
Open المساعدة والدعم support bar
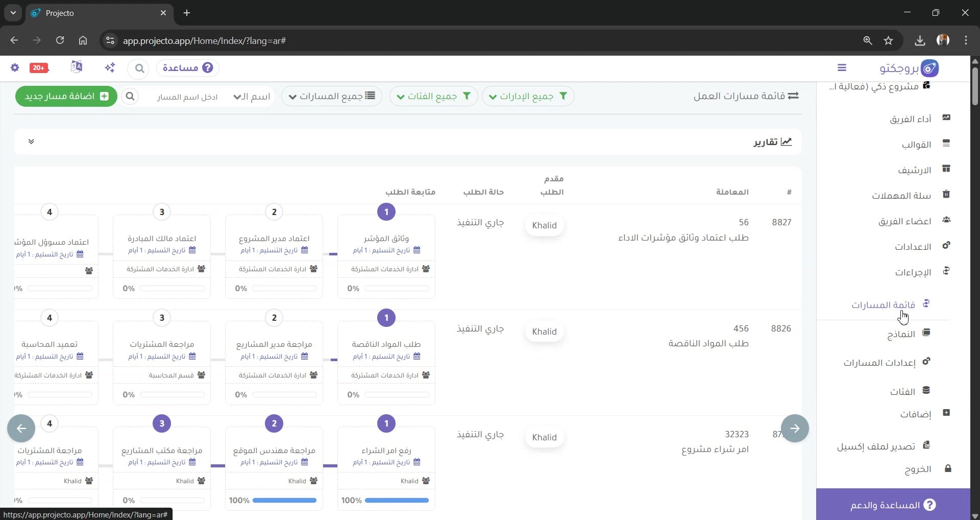point(893,505)
